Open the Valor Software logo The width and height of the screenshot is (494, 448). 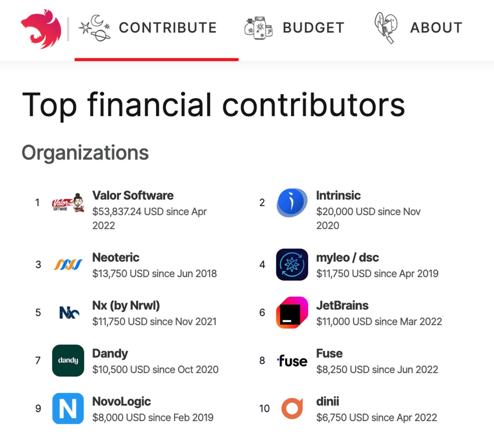68,203
